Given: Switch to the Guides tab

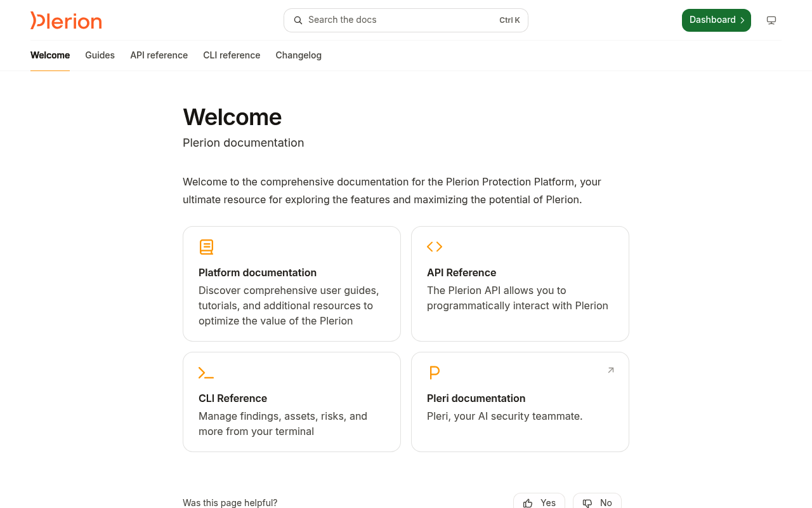Looking at the screenshot, I should pos(100,55).
